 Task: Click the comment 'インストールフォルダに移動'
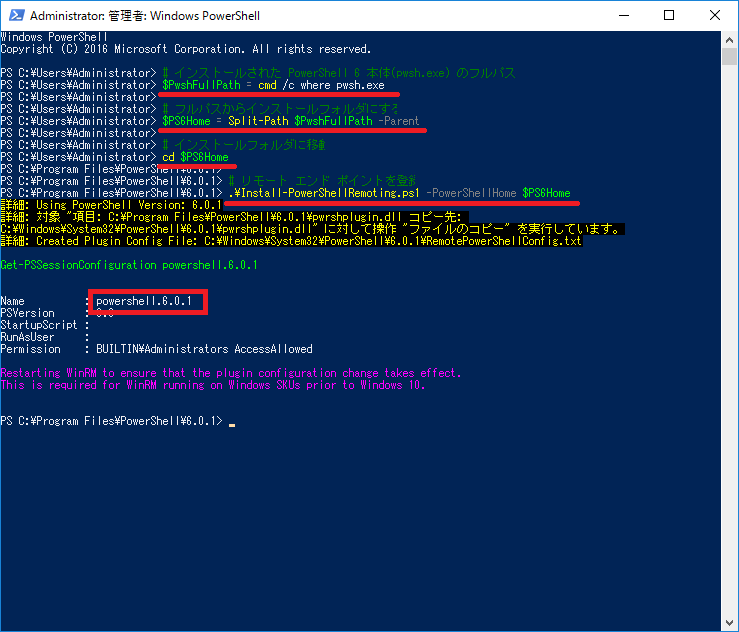(x=244, y=145)
